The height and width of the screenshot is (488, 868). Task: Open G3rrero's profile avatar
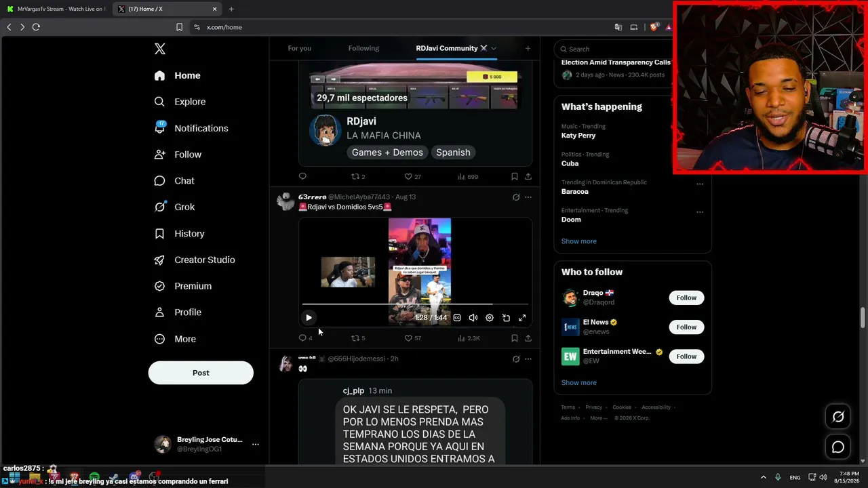(x=285, y=201)
